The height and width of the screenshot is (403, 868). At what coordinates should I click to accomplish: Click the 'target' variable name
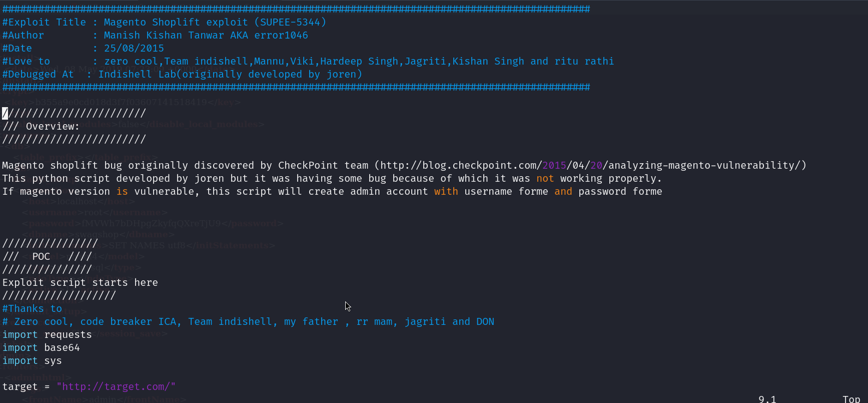20,387
